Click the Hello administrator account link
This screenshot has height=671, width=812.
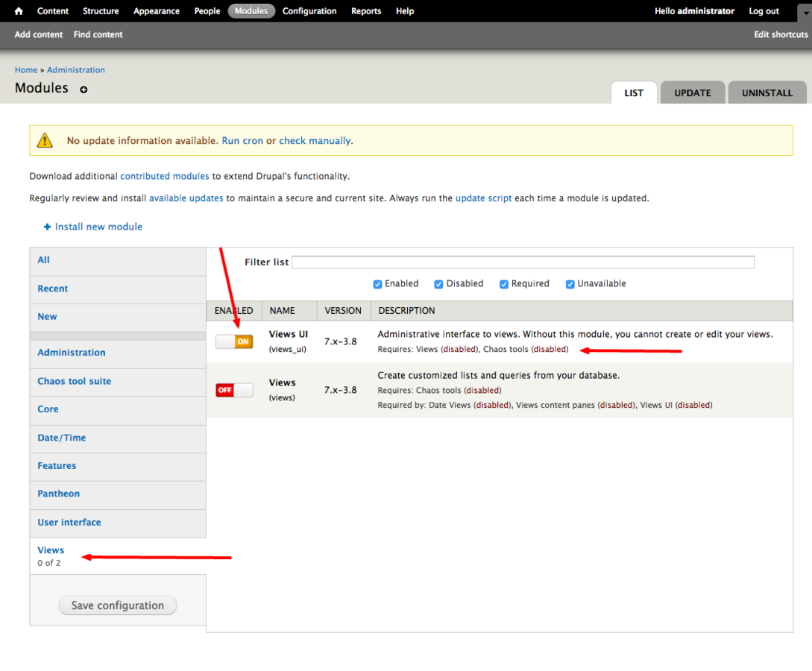(x=694, y=11)
